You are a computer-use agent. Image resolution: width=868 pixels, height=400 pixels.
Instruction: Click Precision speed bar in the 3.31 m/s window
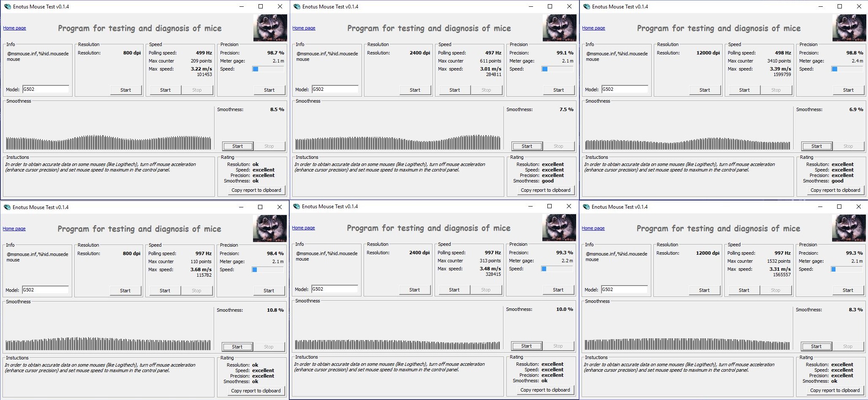846,269
